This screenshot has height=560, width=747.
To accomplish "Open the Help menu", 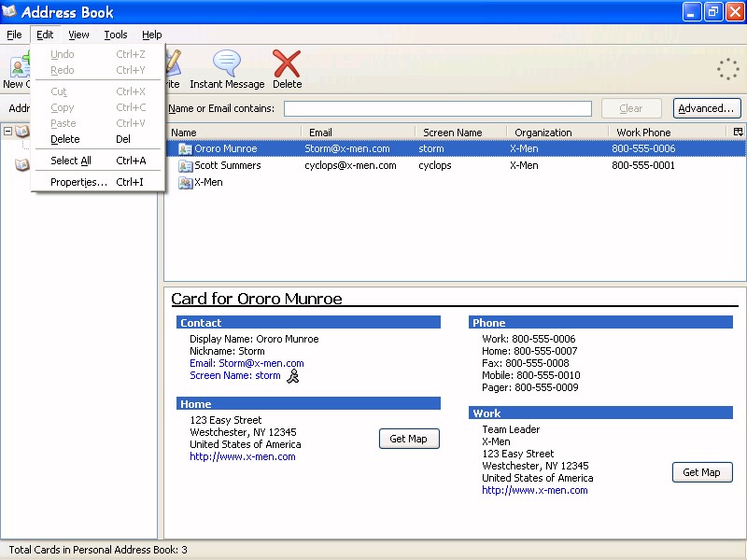I will tap(152, 35).
